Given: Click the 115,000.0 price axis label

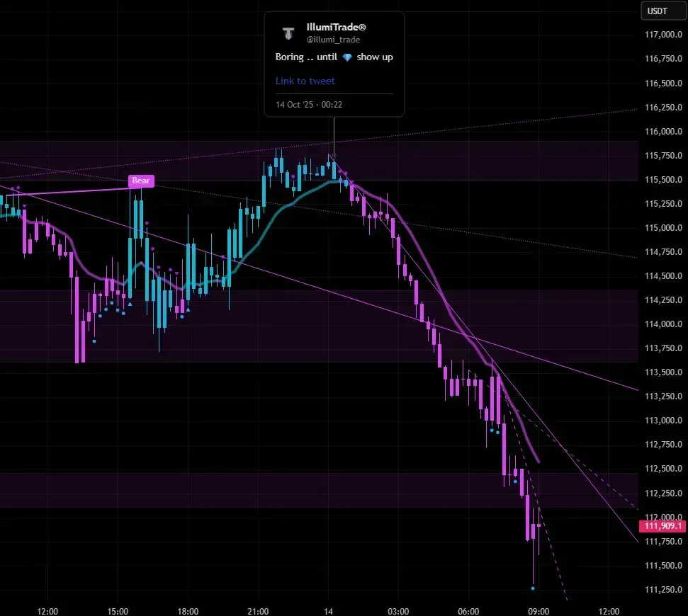Looking at the screenshot, I should point(663,228).
